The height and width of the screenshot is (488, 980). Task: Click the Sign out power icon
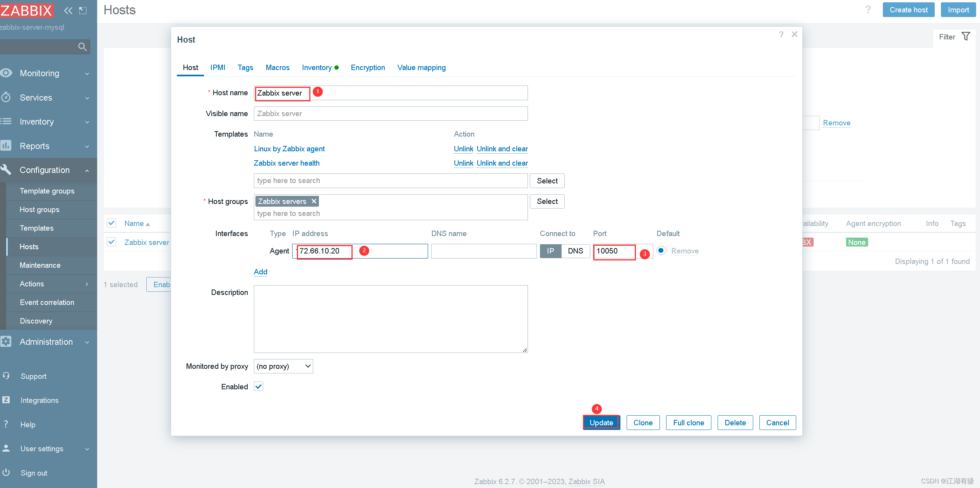click(6, 472)
